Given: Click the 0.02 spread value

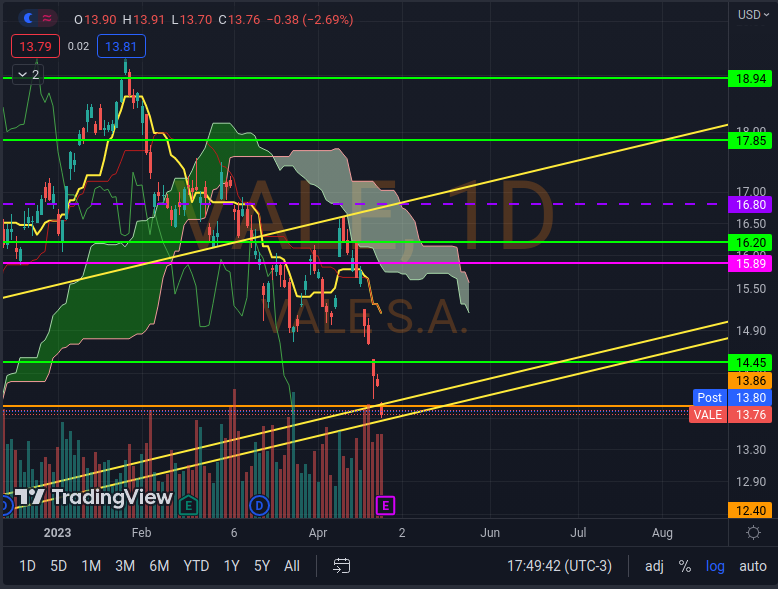Looking at the screenshot, I should click(x=78, y=46).
